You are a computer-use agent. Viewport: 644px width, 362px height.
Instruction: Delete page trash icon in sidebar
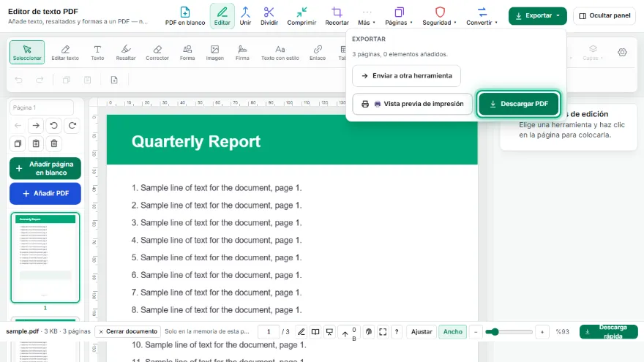pos(54,143)
